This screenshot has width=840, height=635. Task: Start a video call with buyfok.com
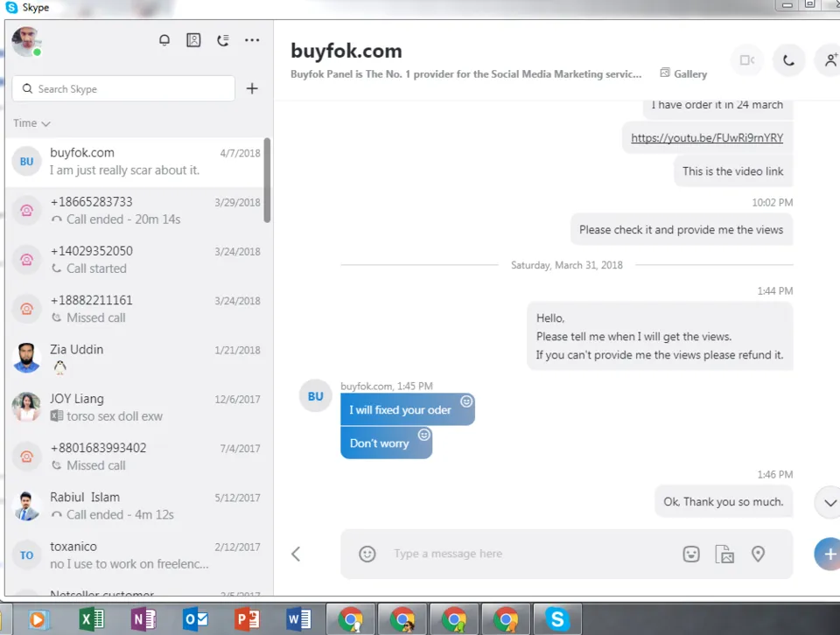pos(746,60)
